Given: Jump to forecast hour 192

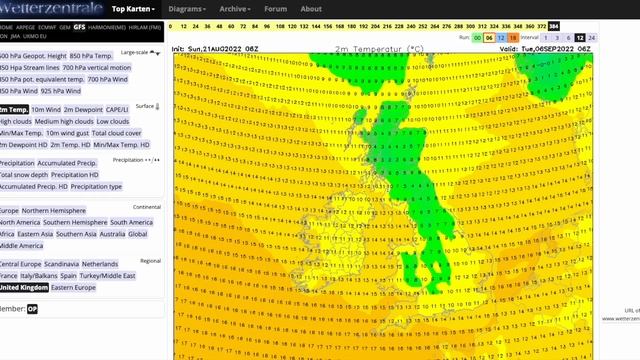Looking at the screenshot, I should [363, 27].
